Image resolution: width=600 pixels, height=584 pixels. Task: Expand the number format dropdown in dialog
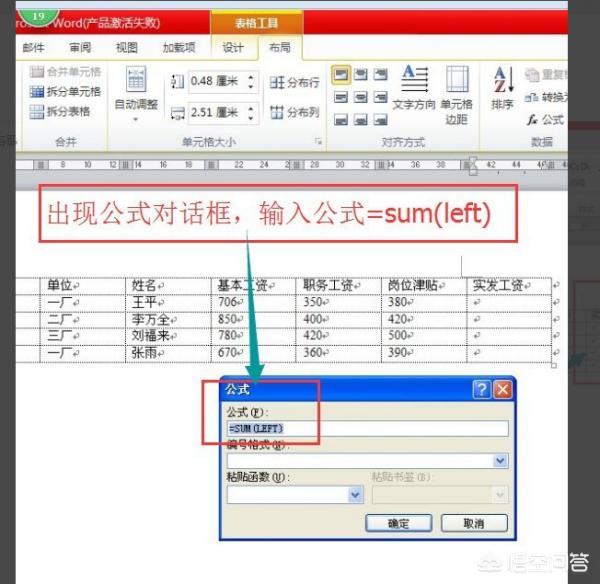[500, 461]
